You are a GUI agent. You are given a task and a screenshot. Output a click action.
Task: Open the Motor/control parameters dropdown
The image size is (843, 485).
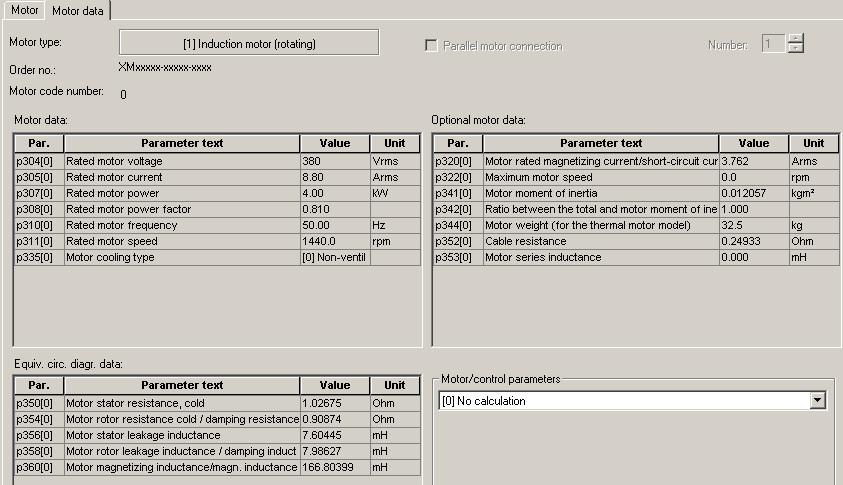click(x=818, y=401)
